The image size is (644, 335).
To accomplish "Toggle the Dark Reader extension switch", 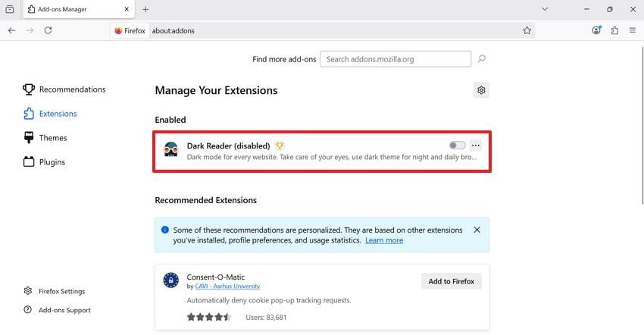I will (x=457, y=146).
